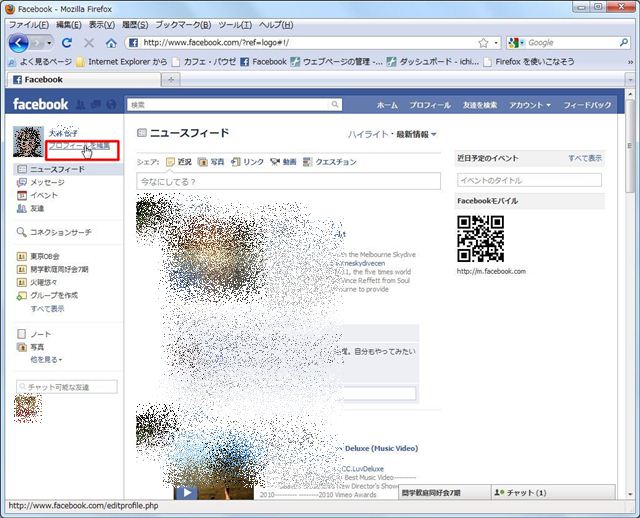Click the Facebook 検索 search field

pyautogui.click(x=229, y=104)
